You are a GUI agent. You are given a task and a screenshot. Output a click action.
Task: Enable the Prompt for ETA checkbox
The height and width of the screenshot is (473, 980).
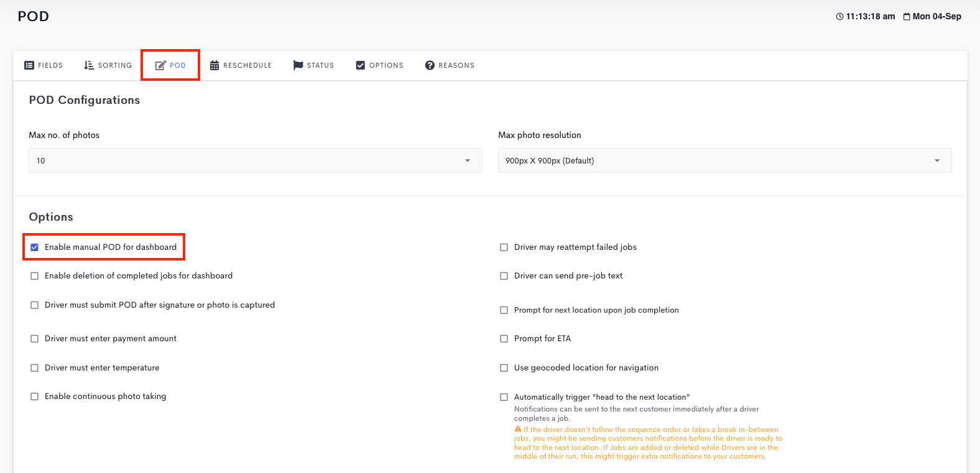pos(504,339)
